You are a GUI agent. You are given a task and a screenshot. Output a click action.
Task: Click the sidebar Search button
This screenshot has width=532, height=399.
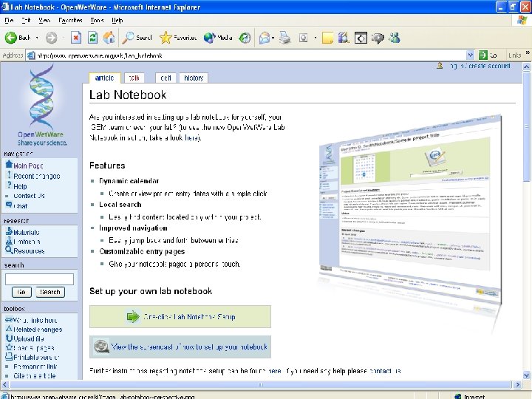click(x=50, y=292)
